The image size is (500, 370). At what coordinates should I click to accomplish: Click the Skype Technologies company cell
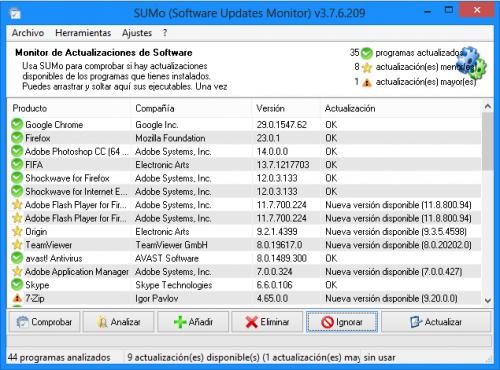click(173, 285)
